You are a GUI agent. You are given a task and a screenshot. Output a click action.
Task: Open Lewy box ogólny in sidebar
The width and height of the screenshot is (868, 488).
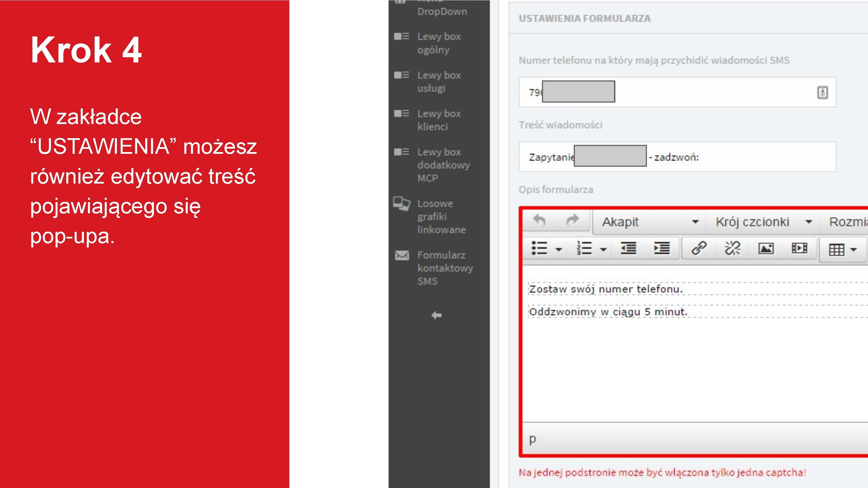439,43
